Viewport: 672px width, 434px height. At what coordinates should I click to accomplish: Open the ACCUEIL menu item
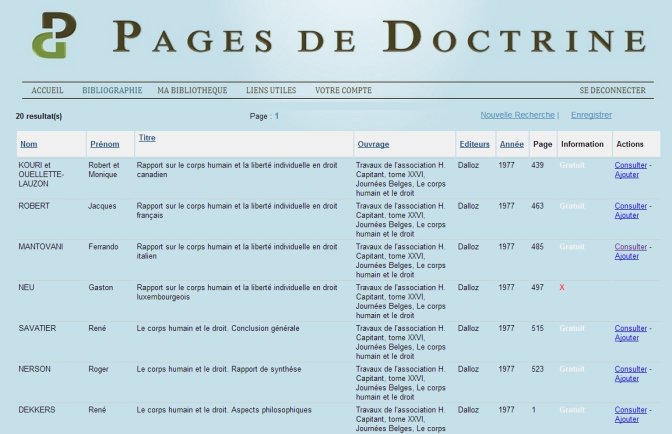[x=48, y=90]
